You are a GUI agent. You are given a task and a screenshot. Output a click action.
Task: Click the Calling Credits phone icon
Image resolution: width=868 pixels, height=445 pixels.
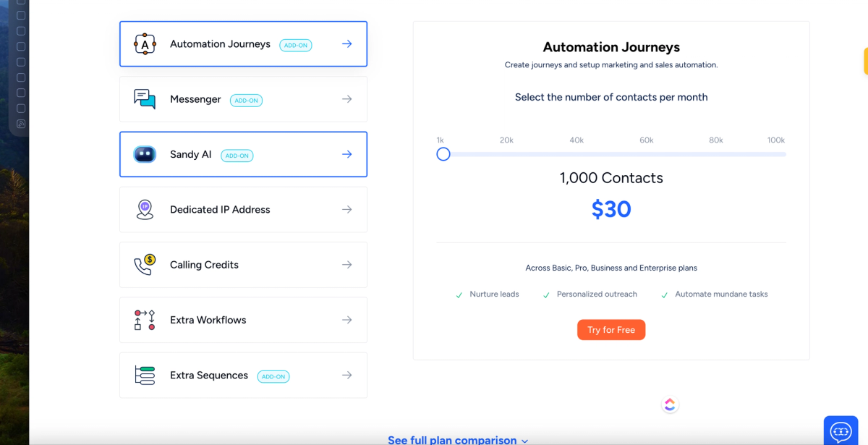click(x=145, y=265)
